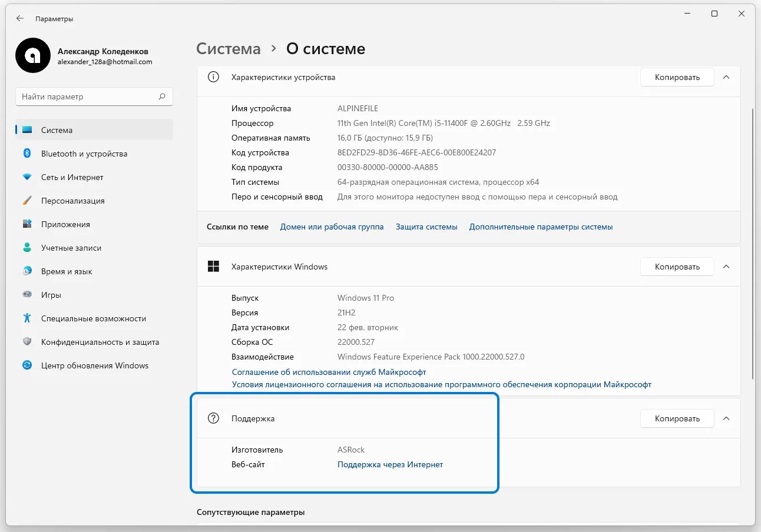This screenshot has height=532, width=761.
Task: Go to Время и язык settings
Action: click(x=67, y=271)
